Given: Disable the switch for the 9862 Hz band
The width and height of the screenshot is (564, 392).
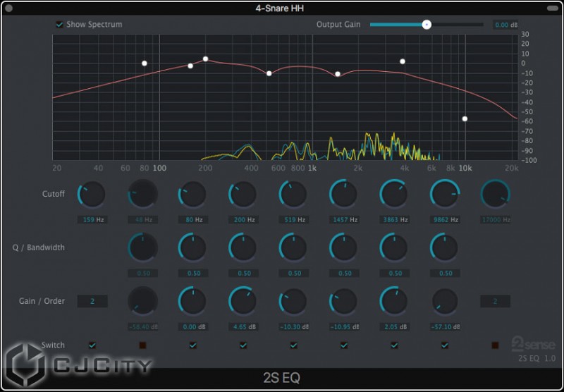Looking at the screenshot, I should tap(445, 345).
